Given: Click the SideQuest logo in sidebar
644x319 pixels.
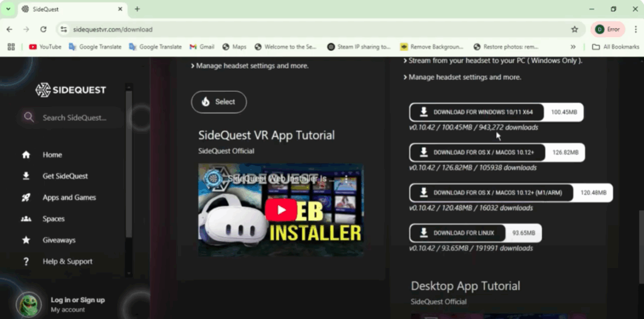Looking at the screenshot, I should [x=70, y=90].
